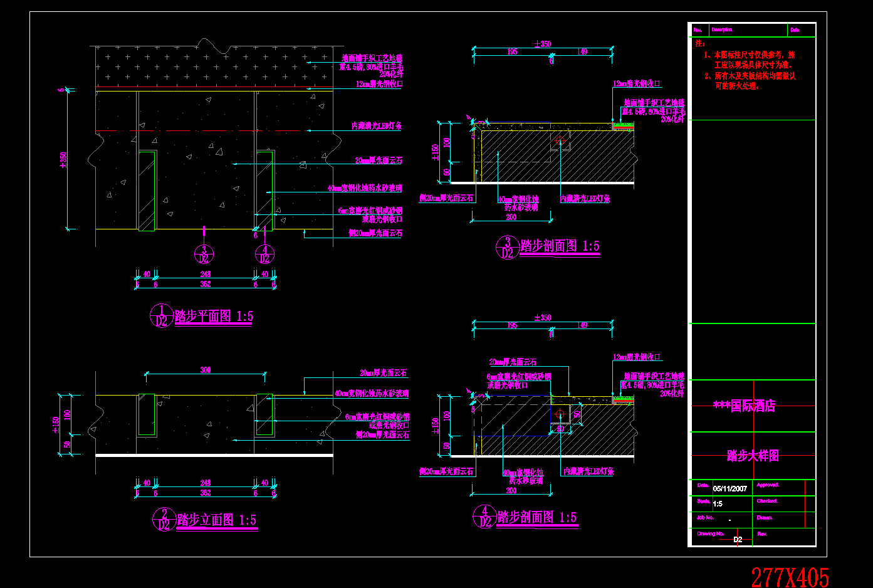Image resolution: width=873 pixels, height=588 pixels.
Task: Click the 200 dimension under section 3
Action: 511,217
